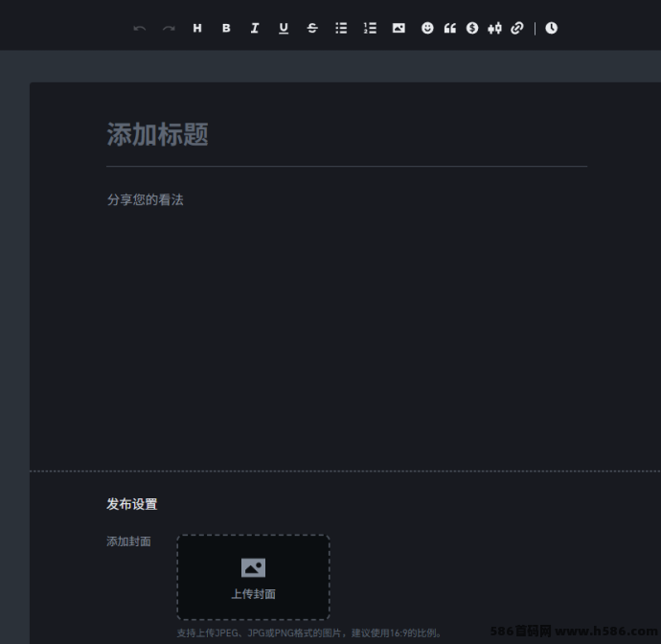This screenshot has width=661, height=644.
Task: Open the emoji picker
Action: point(427,28)
